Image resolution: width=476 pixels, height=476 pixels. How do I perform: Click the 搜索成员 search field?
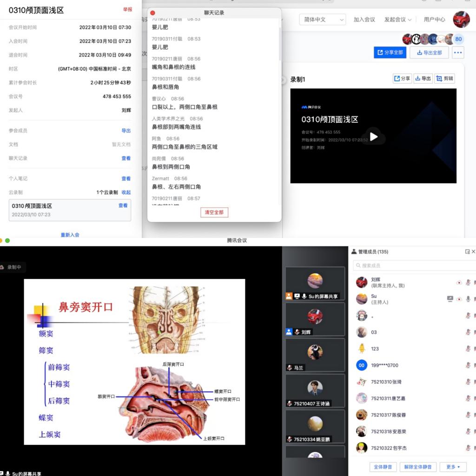(x=414, y=265)
